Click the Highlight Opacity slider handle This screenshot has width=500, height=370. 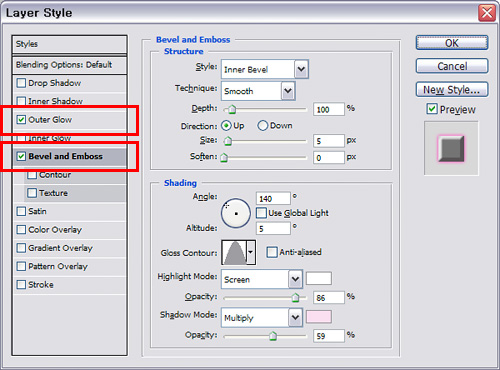point(295,297)
